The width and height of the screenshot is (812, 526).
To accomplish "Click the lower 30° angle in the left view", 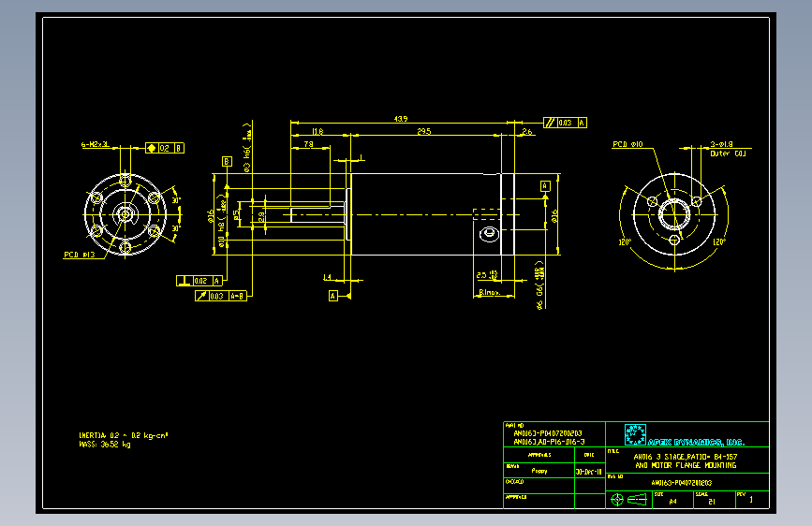I will 176,228.
